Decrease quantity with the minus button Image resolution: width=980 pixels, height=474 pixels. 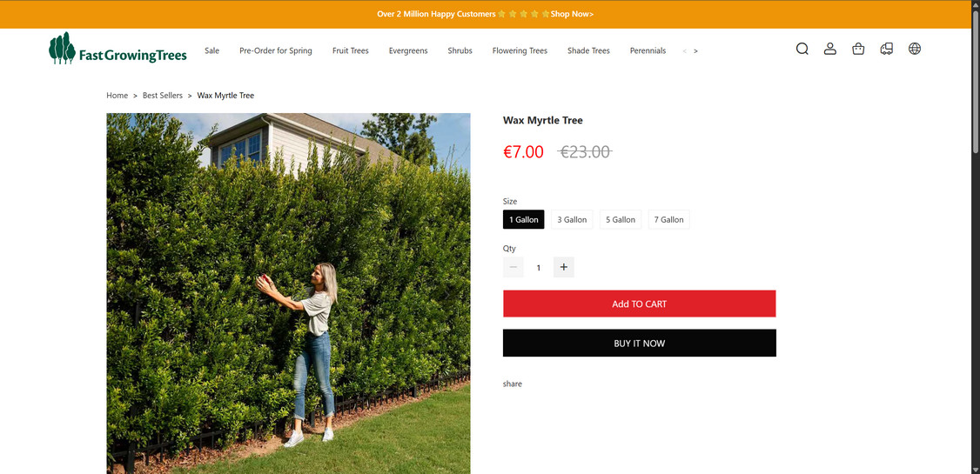click(x=513, y=267)
